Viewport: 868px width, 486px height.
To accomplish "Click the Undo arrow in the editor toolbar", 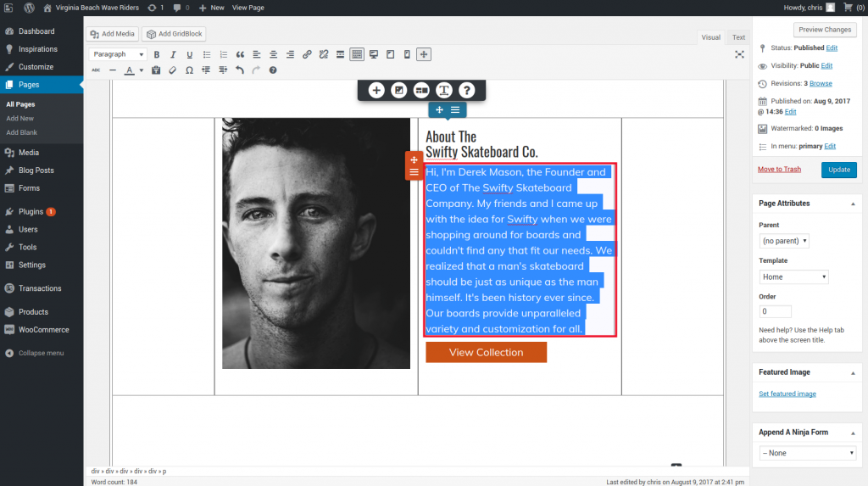I will [240, 70].
